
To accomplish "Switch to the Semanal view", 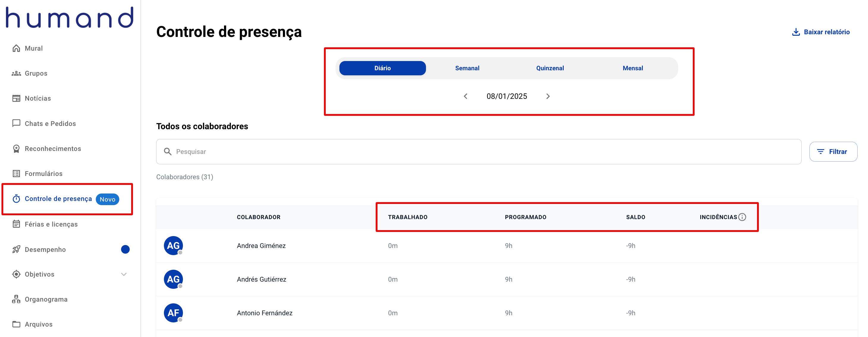I will pos(467,68).
